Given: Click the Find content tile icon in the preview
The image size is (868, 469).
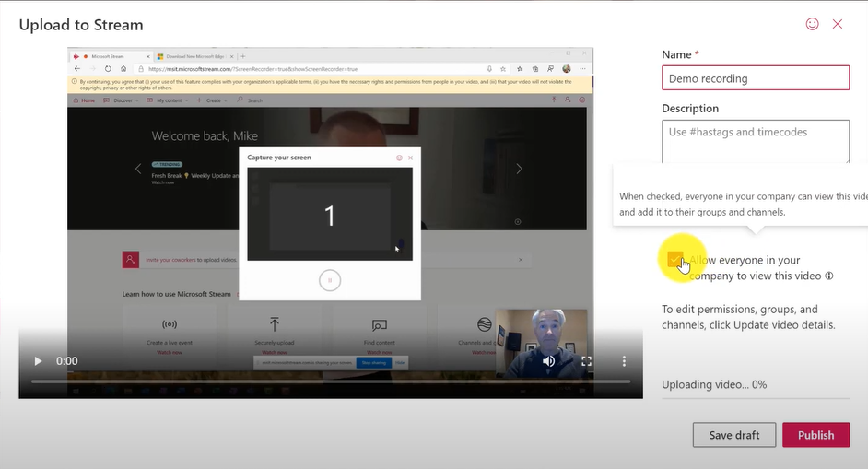Looking at the screenshot, I should pos(380,324).
